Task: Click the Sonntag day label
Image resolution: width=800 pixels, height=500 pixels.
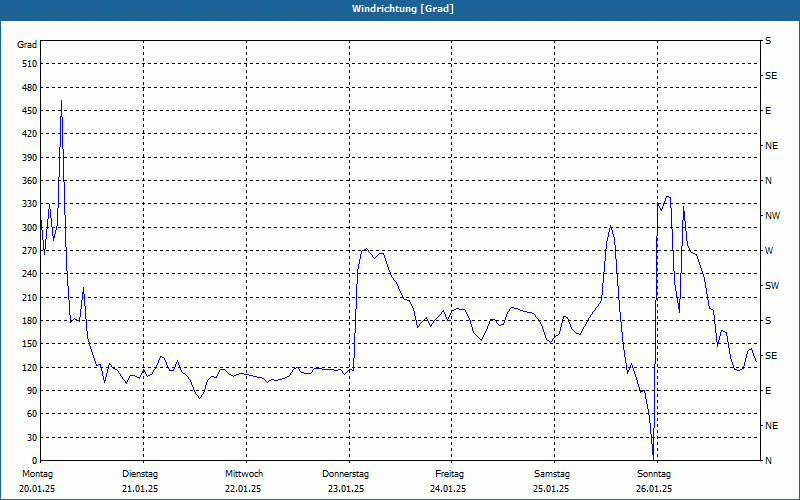Action: 654,474
